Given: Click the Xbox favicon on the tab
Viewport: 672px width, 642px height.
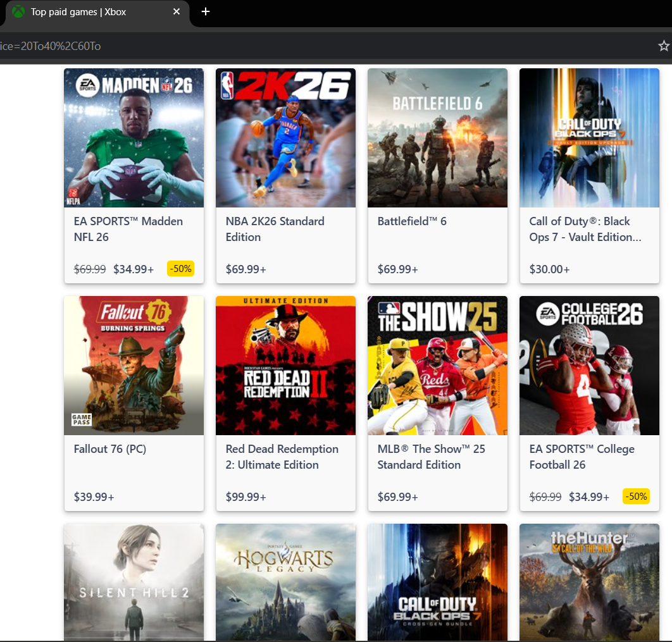Looking at the screenshot, I should 18,11.
